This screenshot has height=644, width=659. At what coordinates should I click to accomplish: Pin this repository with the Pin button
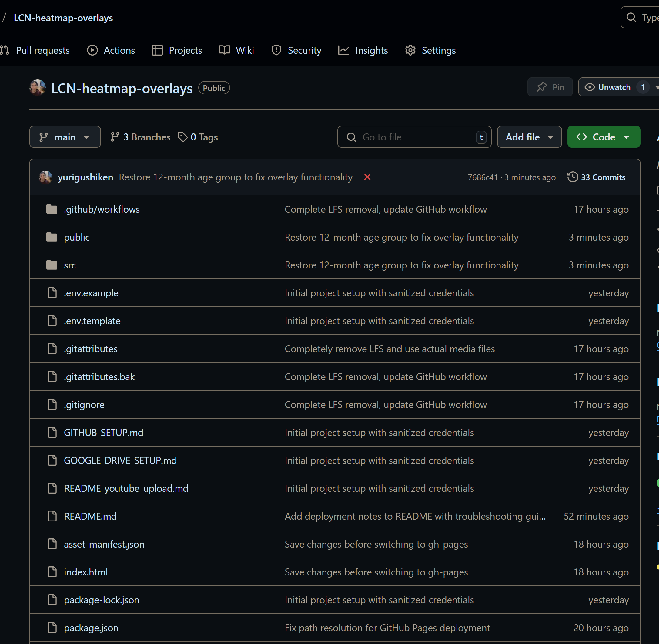click(550, 87)
